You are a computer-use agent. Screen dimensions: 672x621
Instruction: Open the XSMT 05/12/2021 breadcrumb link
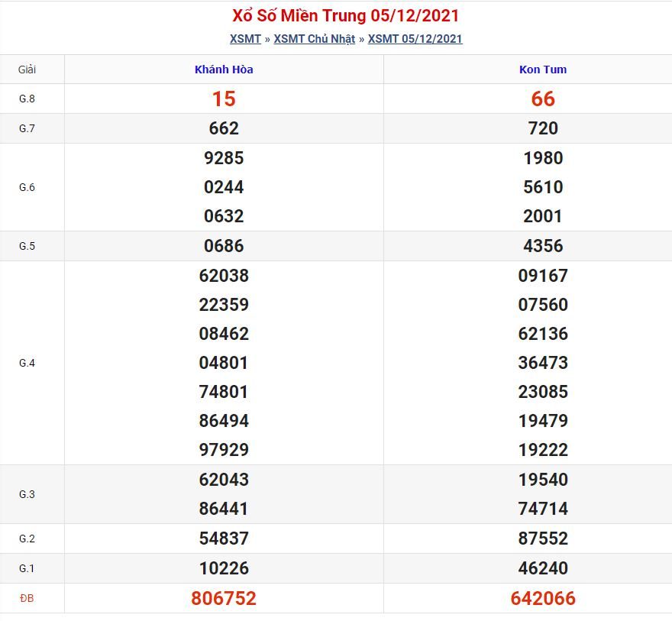point(415,38)
